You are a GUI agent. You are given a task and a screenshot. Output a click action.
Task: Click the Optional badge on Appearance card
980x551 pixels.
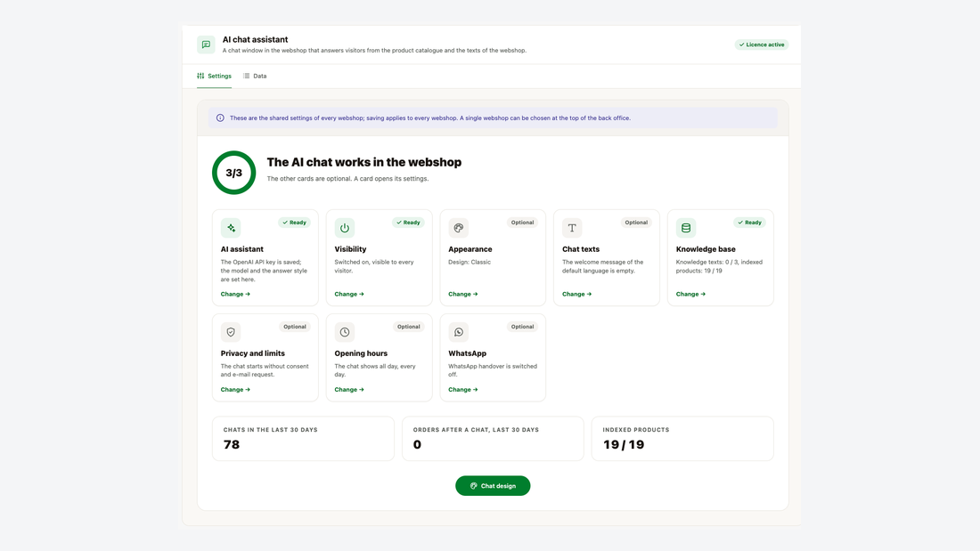pyautogui.click(x=522, y=223)
